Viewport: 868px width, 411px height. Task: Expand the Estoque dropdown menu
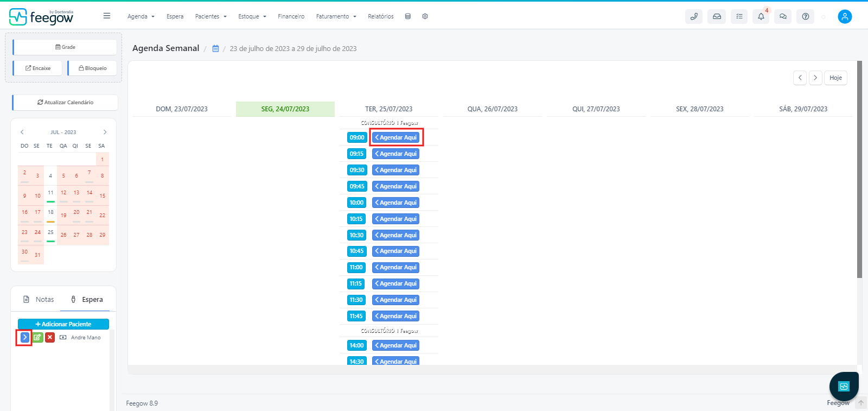click(252, 16)
